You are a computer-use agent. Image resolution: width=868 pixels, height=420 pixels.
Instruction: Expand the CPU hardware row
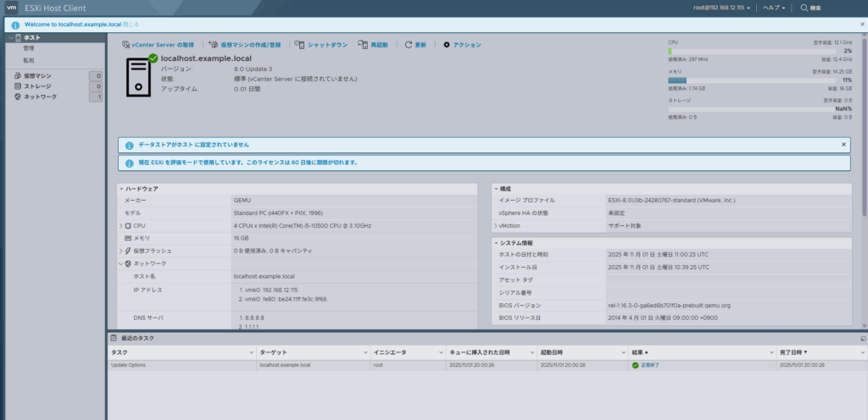point(120,226)
